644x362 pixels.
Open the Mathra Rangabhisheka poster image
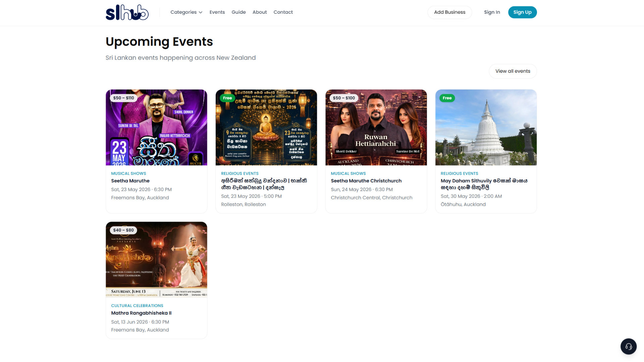coord(156,259)
